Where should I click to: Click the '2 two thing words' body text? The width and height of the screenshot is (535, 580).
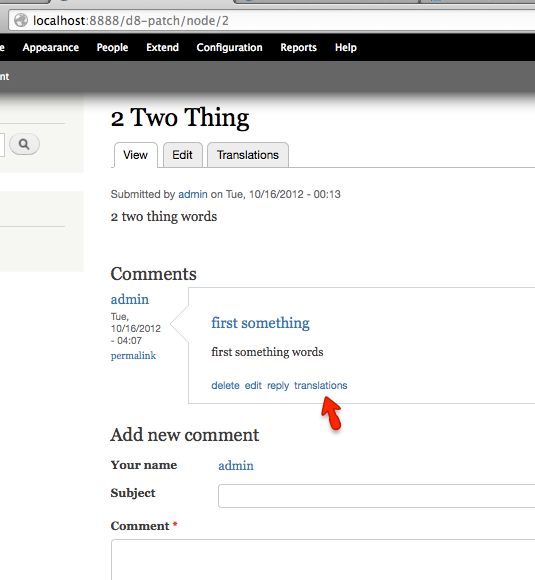tap(164, 216)
